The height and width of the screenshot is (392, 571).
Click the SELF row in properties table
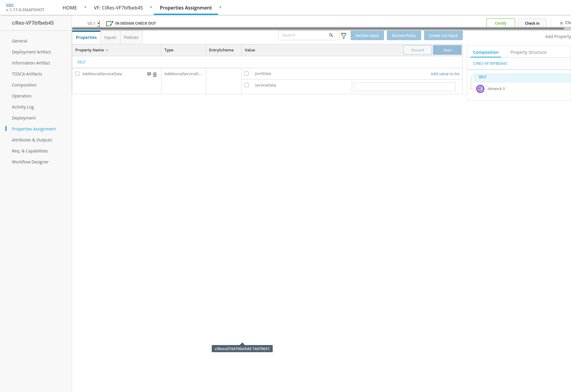pos(267,62)
